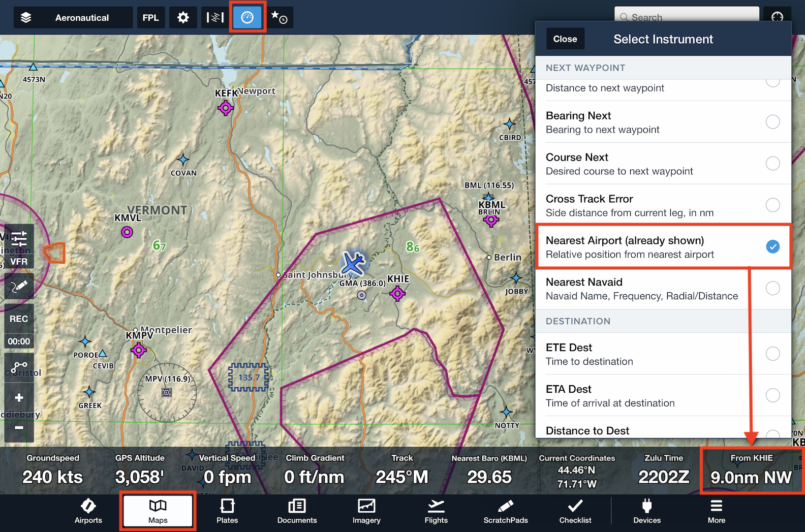Select the ETA Dest radio button

click(772, 395)
